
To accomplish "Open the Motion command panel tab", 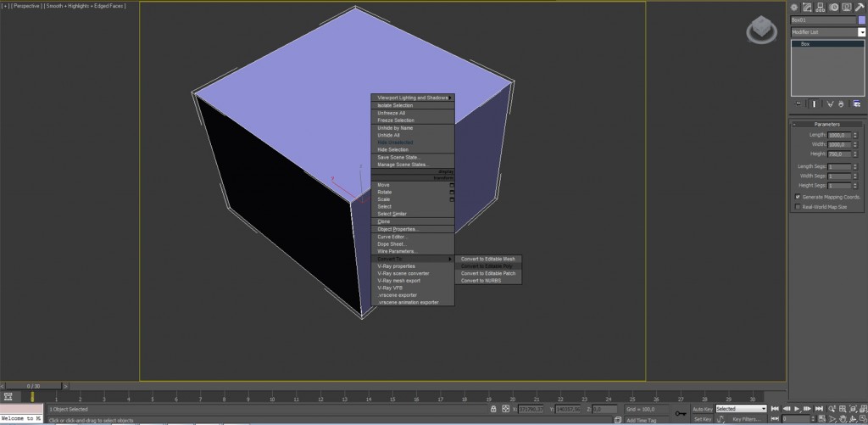I will pyautogui.click(x=834, y=7).
